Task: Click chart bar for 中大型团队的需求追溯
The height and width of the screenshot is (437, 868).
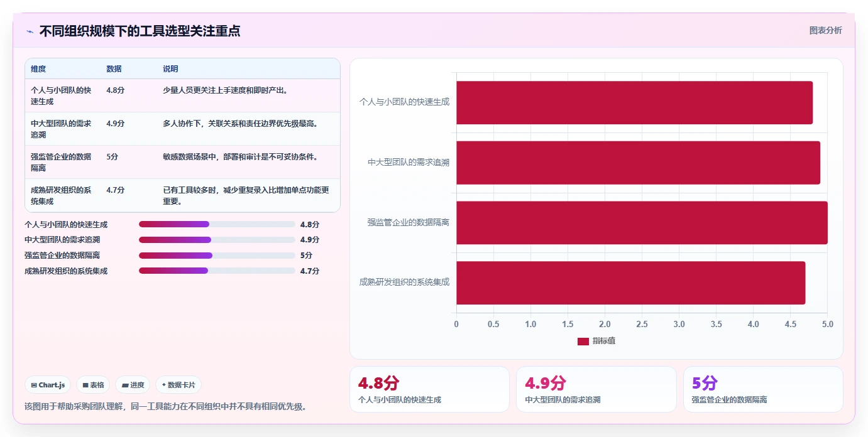Action: [638, 163]
